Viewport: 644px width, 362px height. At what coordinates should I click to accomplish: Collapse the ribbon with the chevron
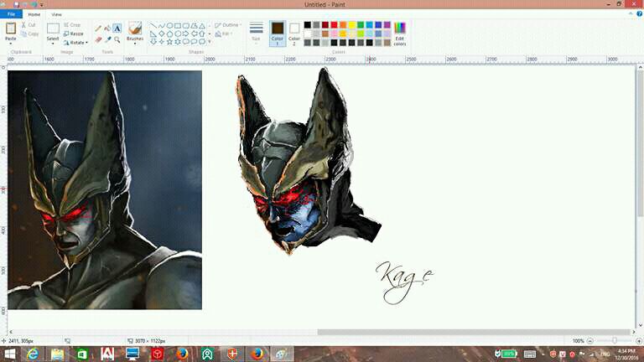(631, 14)
